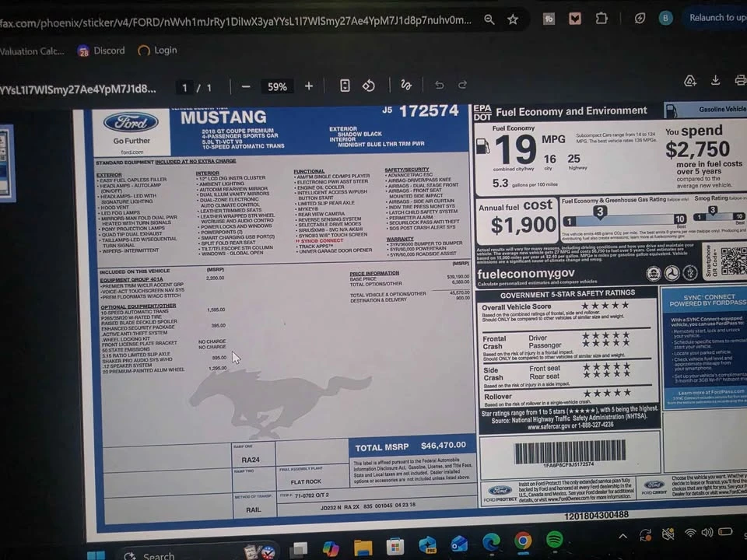747x560 pixels.
Task: Click the '$2,750' fuel spend figure
Action: 697,149
